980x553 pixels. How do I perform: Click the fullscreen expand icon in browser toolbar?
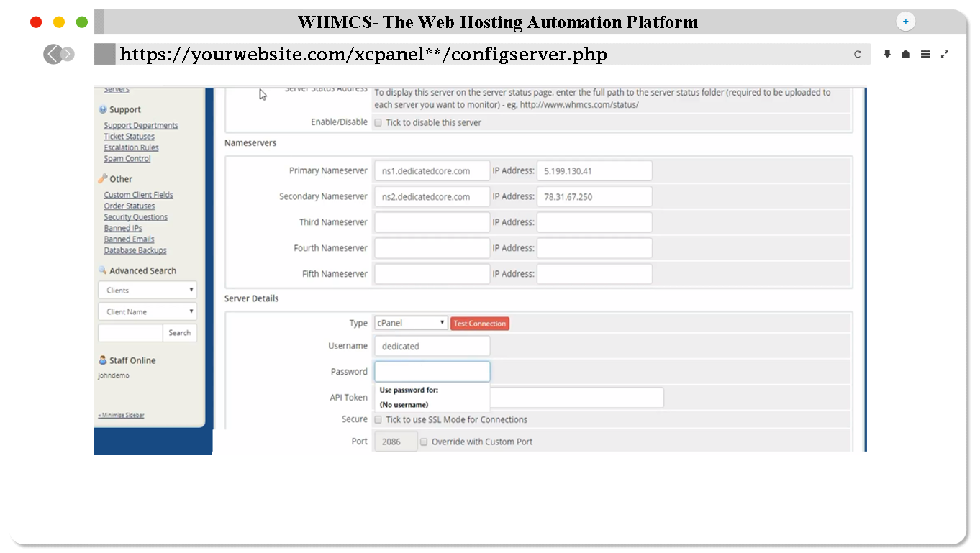click(x=945, y=54)
